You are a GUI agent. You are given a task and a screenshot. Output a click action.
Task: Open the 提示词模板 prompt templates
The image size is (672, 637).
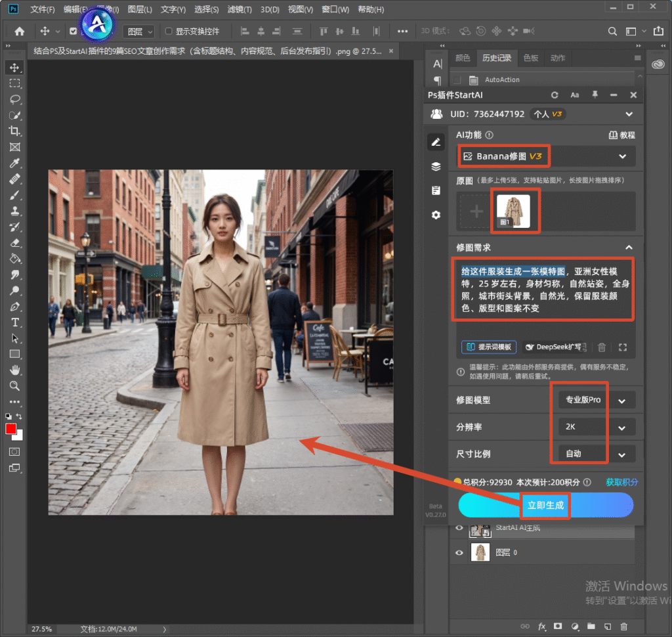[x=489, y=347]
